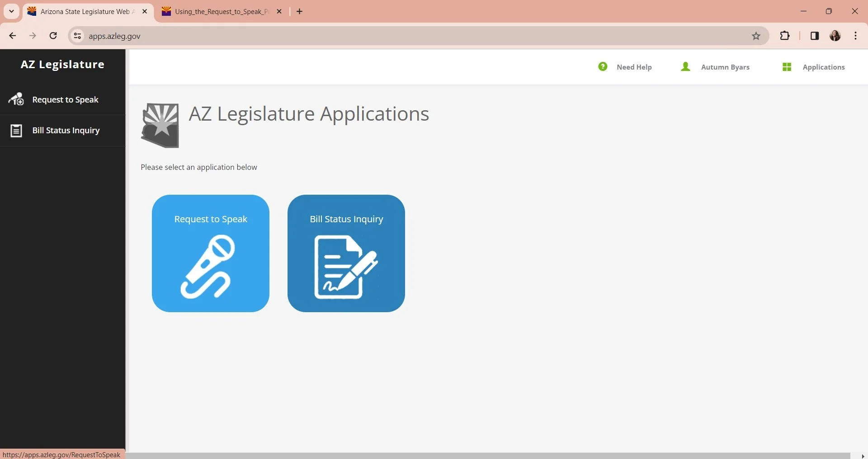
Task: Click the green Applications grid icon
Action: coord(787,67)
